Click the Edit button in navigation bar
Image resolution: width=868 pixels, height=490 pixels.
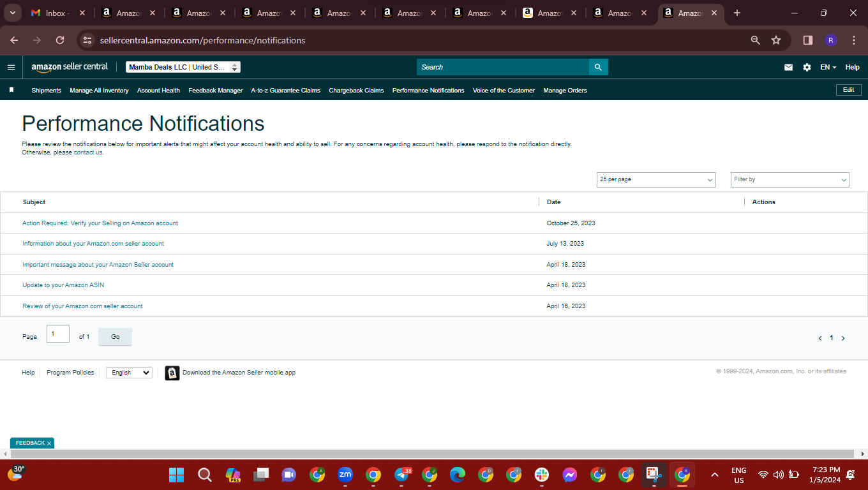[848, 90]
